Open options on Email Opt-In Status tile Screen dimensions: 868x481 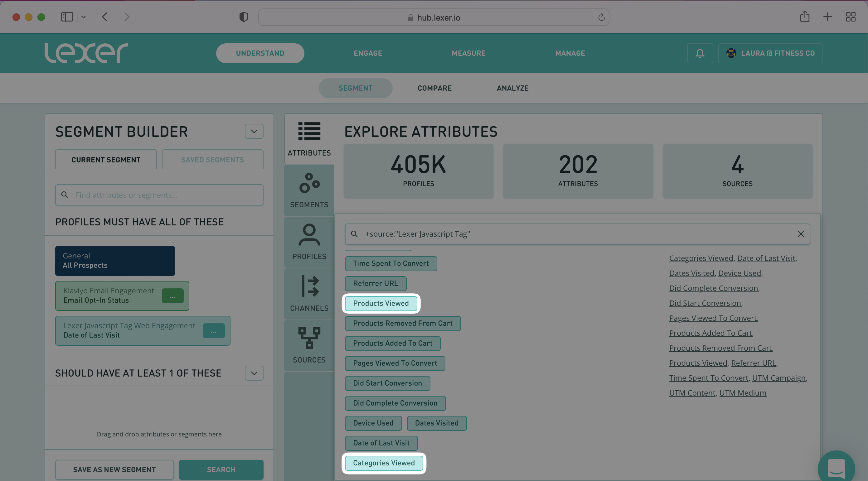tap(172, 296)
